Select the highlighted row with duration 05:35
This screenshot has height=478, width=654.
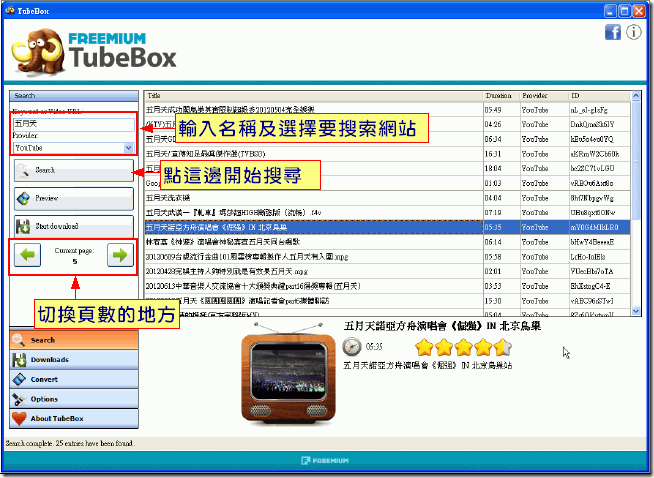click(x=388, y=227)
